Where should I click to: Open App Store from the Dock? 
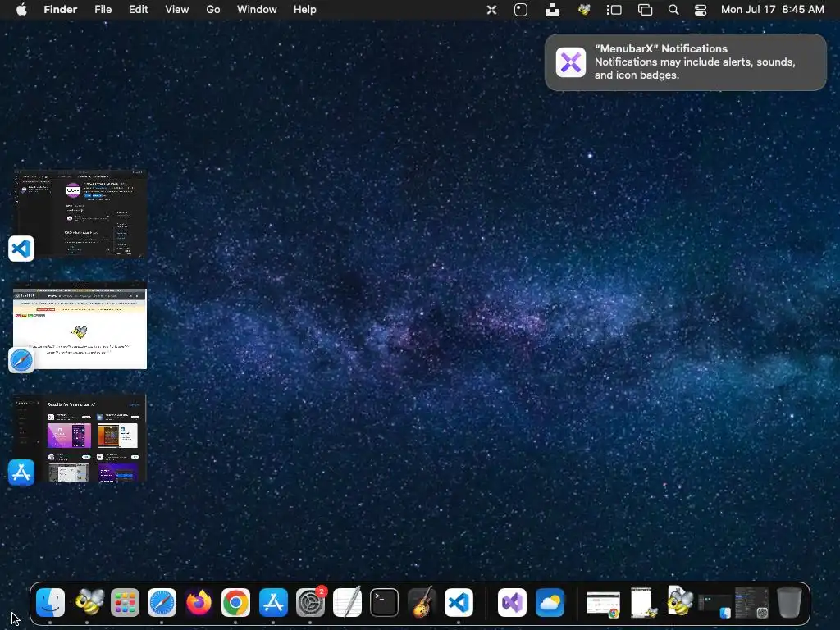click(273, 603)
